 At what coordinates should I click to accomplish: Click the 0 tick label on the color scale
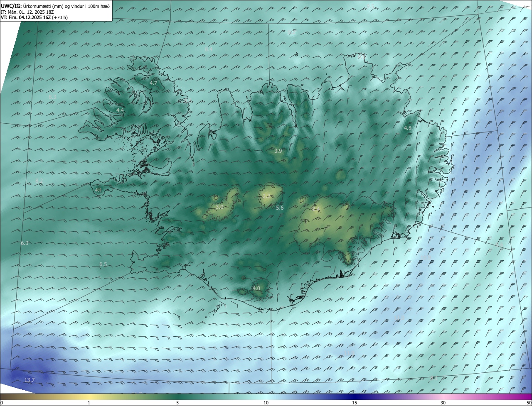(x=2, y=403)
